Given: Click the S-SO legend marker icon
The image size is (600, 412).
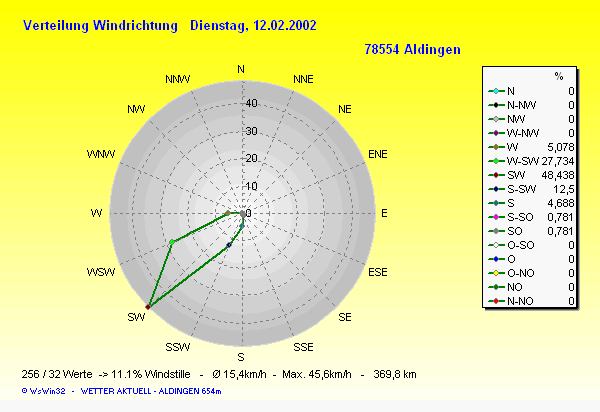Looking at the screenshot, I should pyautogui.click(x=497, y=216).
